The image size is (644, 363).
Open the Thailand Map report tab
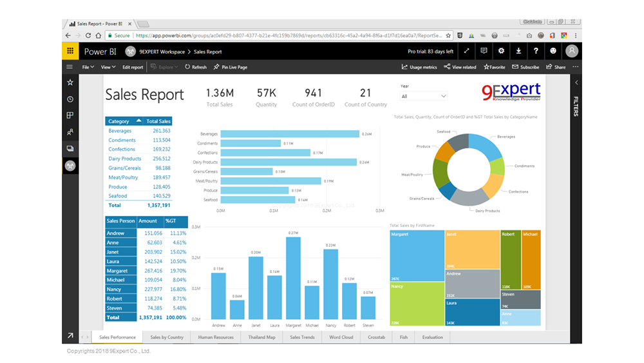[261, 337]
